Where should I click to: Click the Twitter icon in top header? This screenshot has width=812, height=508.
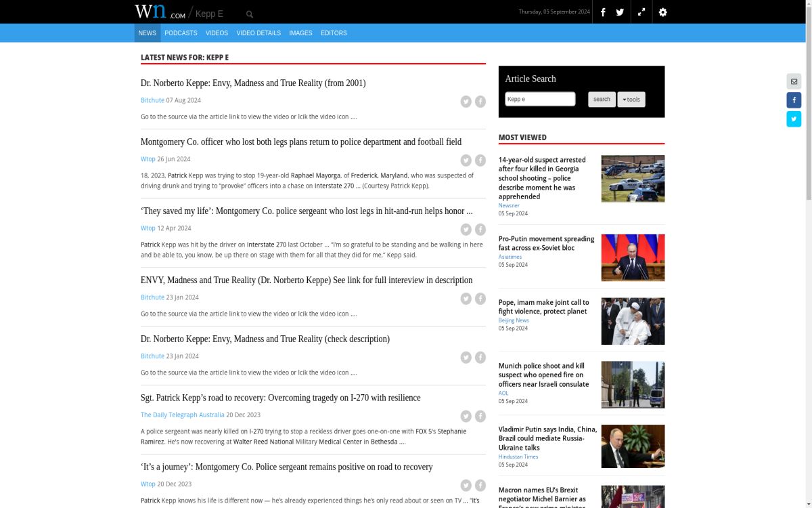620,12
